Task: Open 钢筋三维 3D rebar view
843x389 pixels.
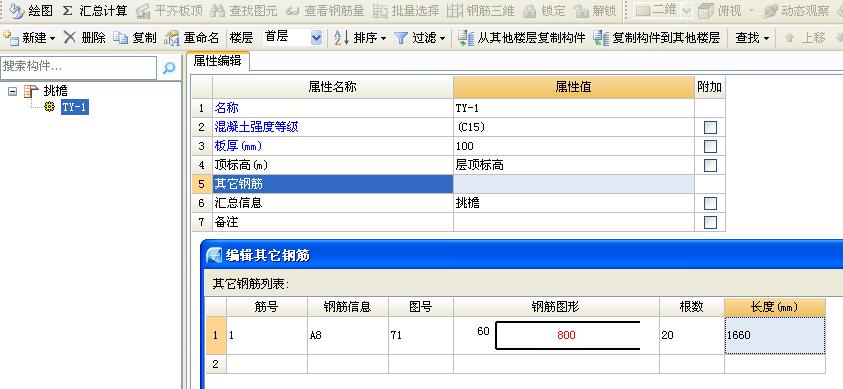Action: tap(455, 11)
